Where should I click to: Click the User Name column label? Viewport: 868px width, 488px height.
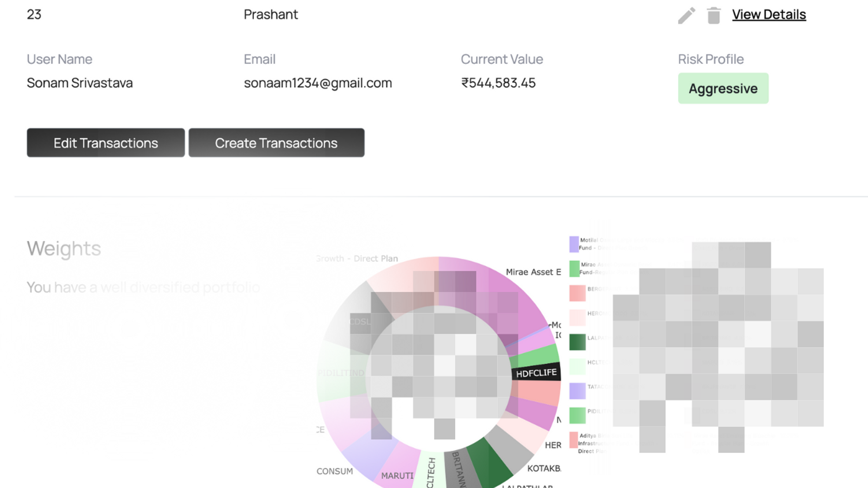[59, 59]
